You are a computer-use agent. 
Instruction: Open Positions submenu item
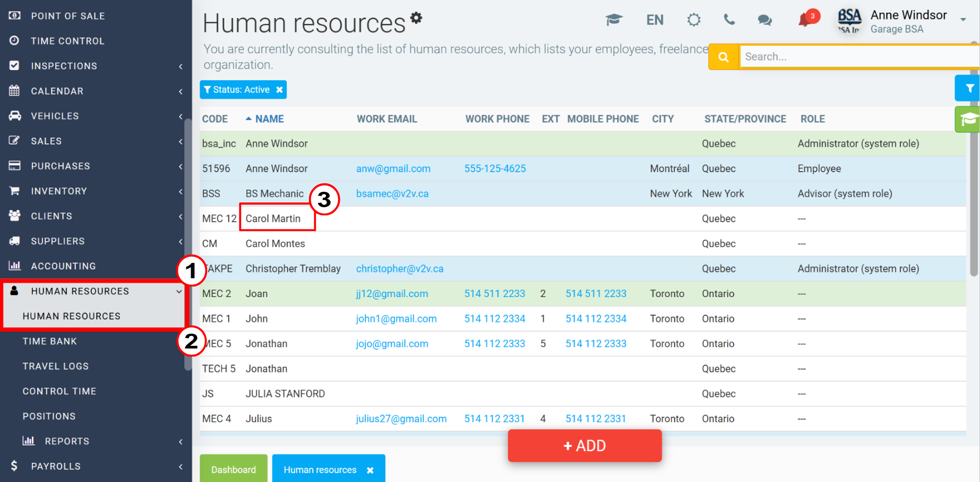click(x=49, y=416)
